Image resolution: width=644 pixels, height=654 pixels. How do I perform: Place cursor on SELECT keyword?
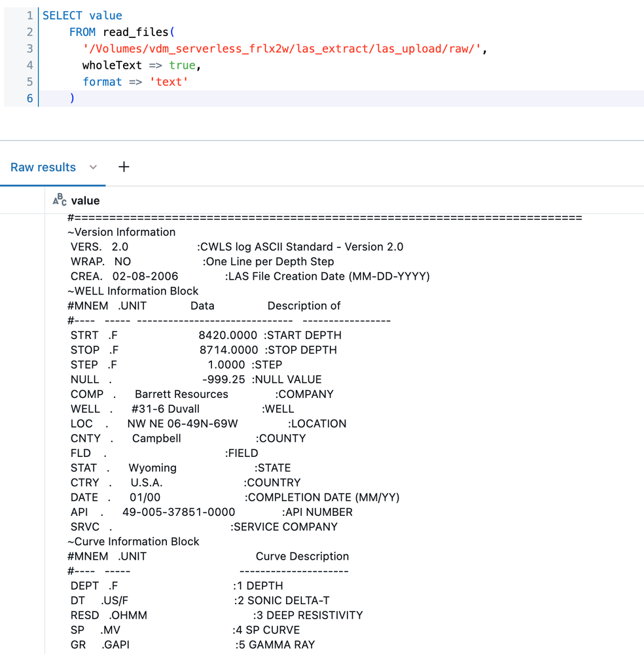(63, 16)
